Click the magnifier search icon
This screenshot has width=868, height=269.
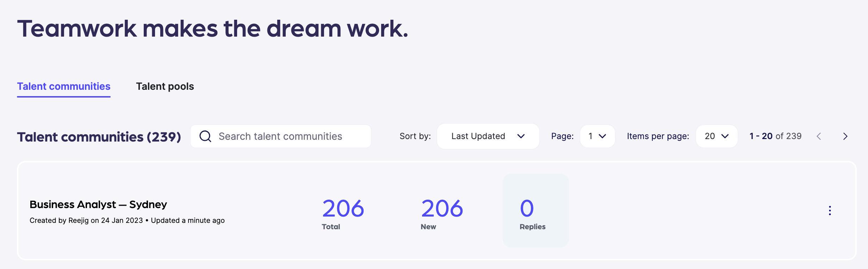tap(205, 136)
